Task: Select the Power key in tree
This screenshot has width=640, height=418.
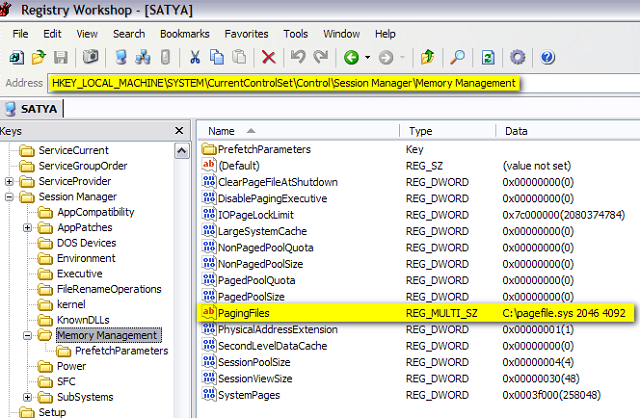Action: click(71, 366)
